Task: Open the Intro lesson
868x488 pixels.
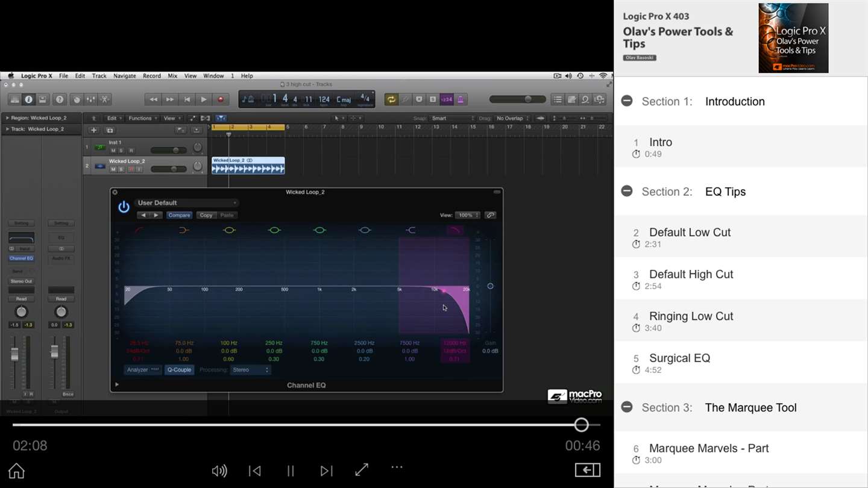Action: point(741,147)
